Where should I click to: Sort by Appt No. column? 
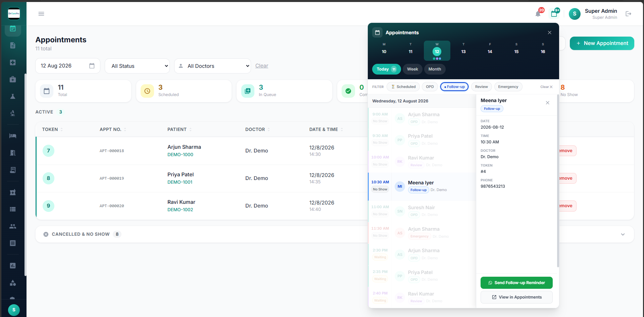113,129
